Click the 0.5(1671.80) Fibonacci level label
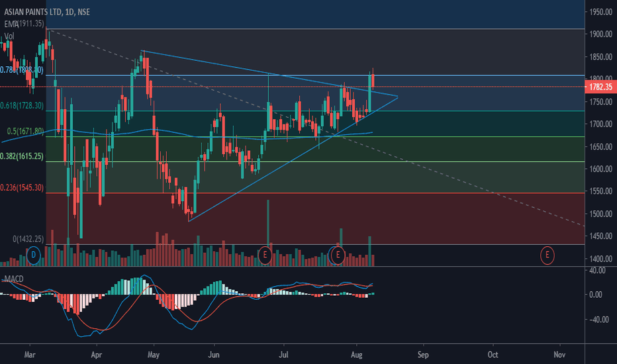This screenshot has height=364, width=617. 25,131
